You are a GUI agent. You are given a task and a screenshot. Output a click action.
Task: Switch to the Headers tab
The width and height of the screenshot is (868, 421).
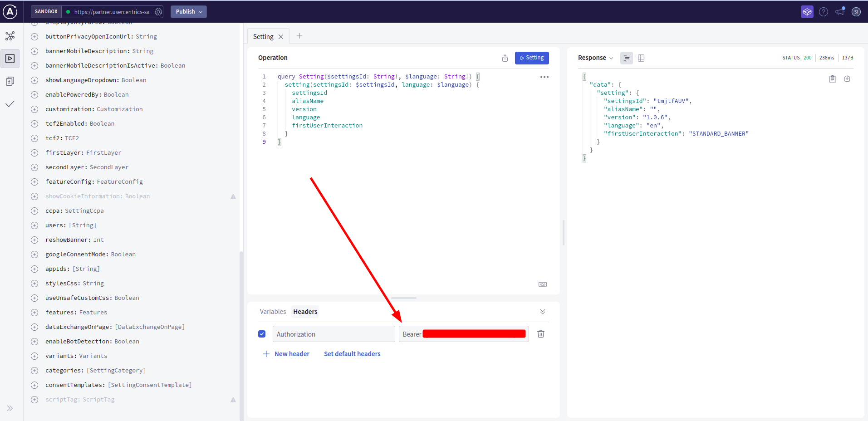click(305, 312)
